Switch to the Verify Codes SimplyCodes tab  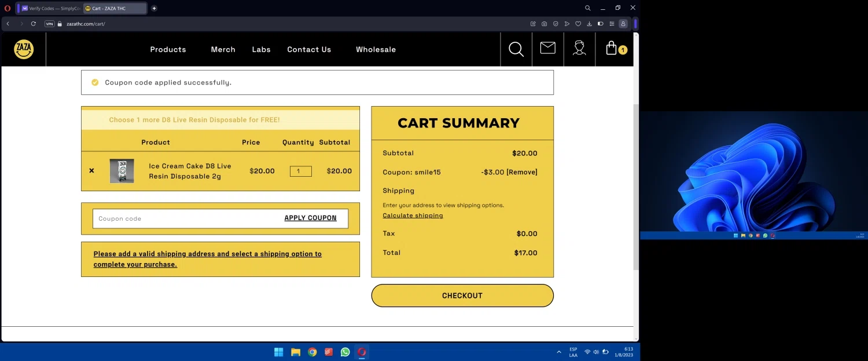point(51,8)
